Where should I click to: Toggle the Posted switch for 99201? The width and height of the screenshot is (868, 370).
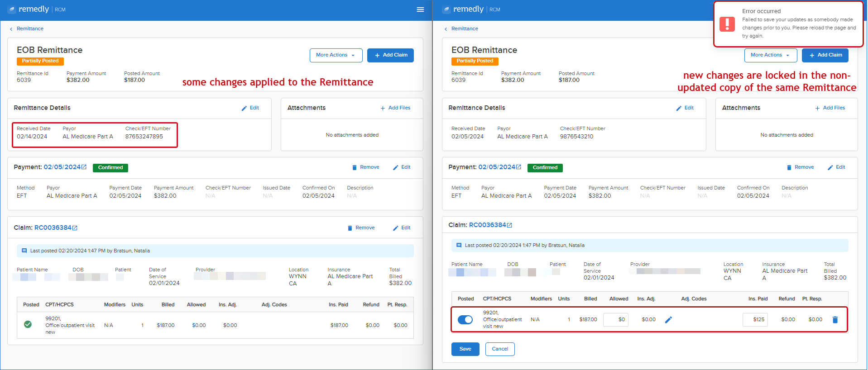465,320
